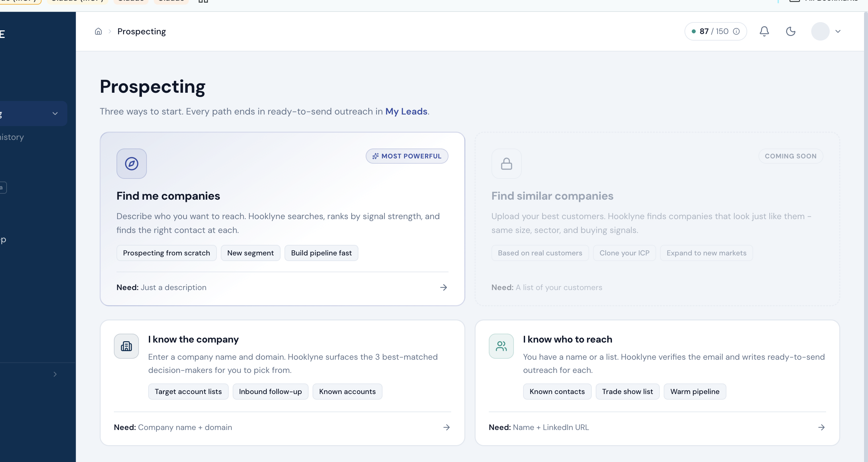Toggle dark mode moon icon
The height and width of the screenshot is (462, 868).
click(x=790, y=31)
